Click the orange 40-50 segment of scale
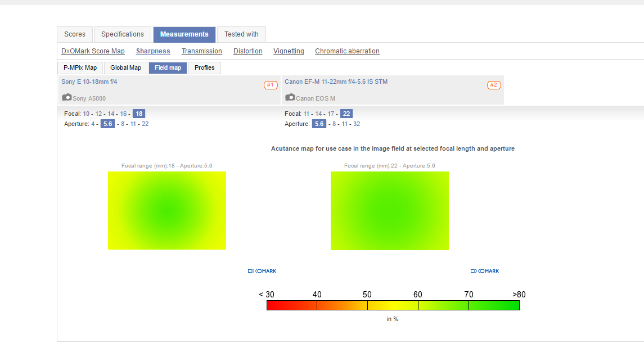 [x=342, y=305]
